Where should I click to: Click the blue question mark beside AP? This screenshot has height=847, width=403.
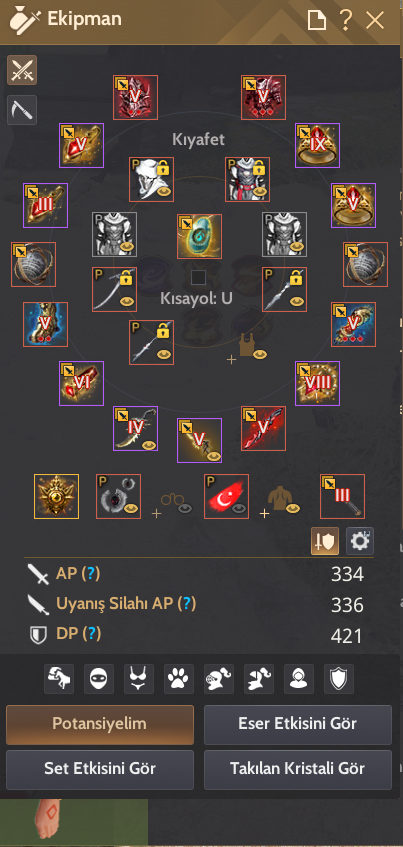point(91,573)
